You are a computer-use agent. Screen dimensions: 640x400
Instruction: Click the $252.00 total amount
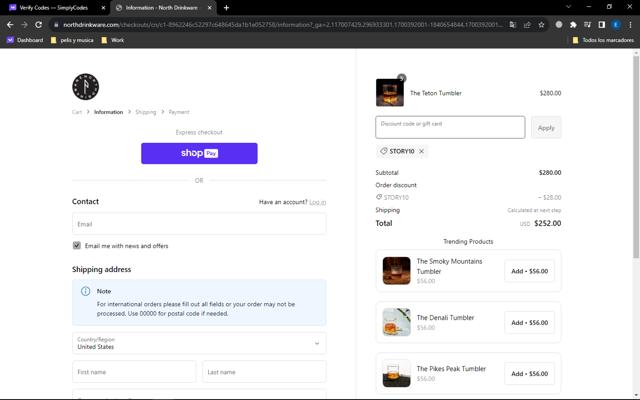(547, 223)
